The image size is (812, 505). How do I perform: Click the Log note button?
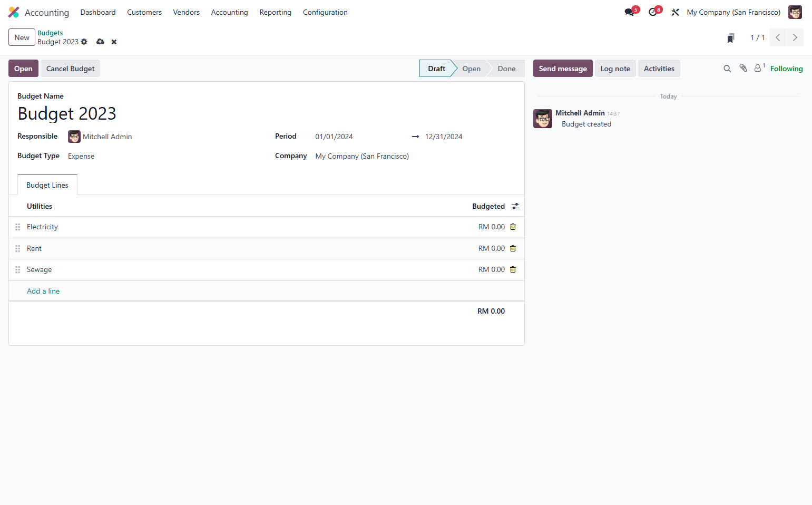(x=615, y=69)
